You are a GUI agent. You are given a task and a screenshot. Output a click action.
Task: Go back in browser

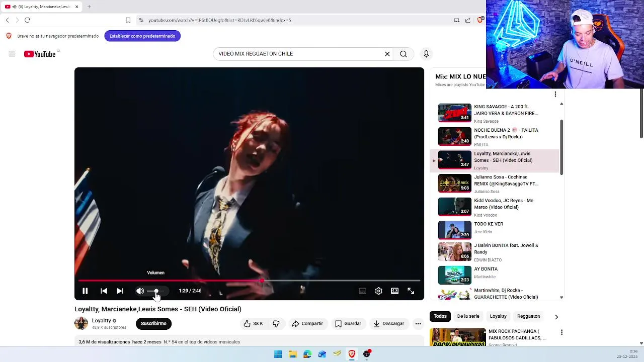pos(7,20)
